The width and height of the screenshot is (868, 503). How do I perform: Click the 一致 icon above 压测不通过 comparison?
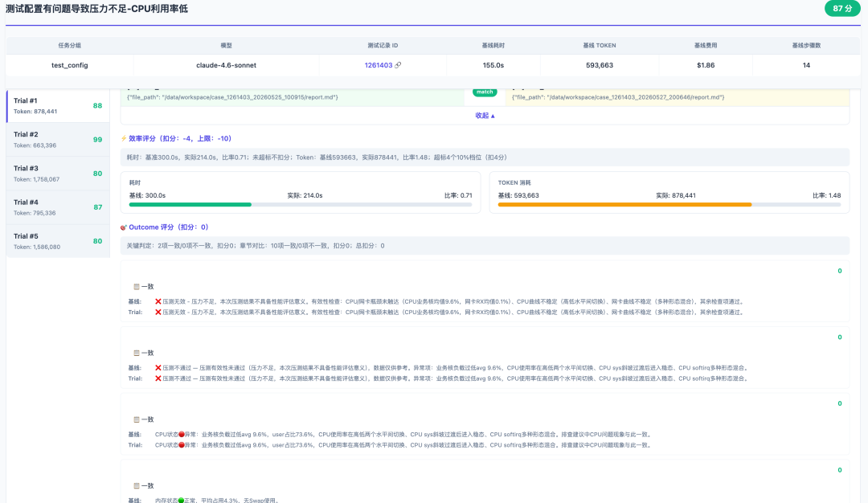(136, 353)
